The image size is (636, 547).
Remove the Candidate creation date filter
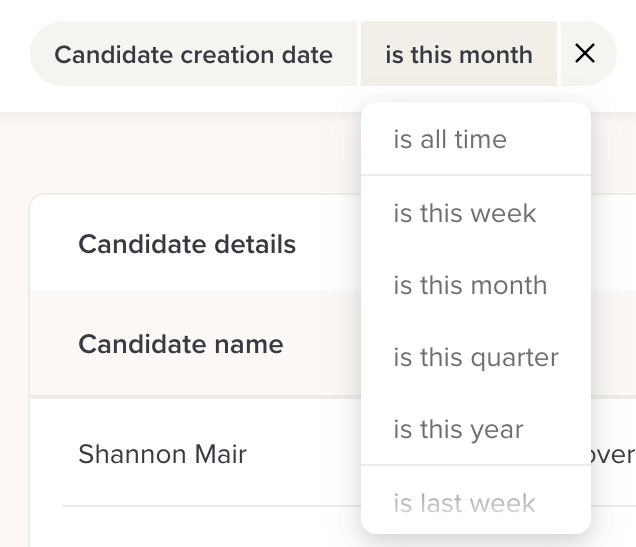click(x=585, y=54)
